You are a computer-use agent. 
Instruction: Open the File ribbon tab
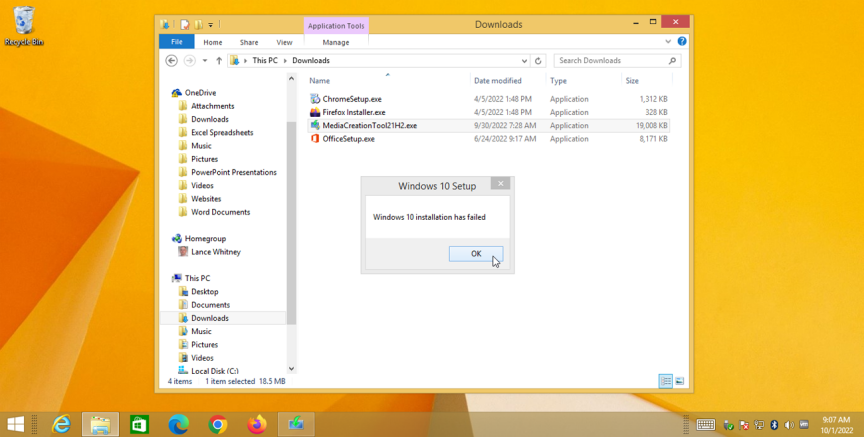tap(176, 42)
